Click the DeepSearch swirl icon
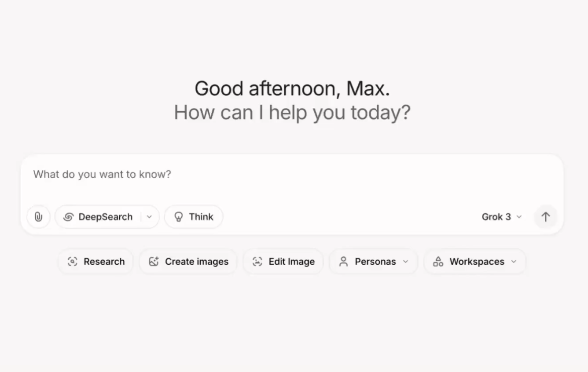 click(68, 217)
